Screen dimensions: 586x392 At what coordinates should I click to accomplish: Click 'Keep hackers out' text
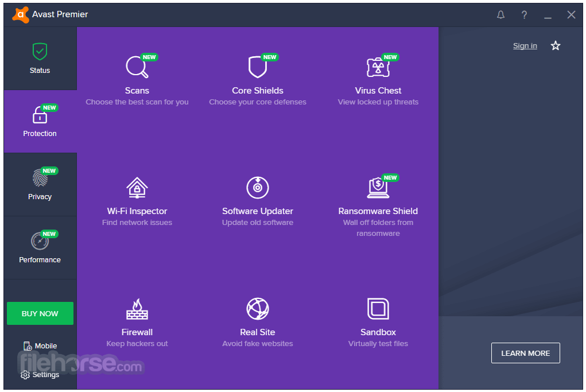pyautogui.click(x=137, y=343)
